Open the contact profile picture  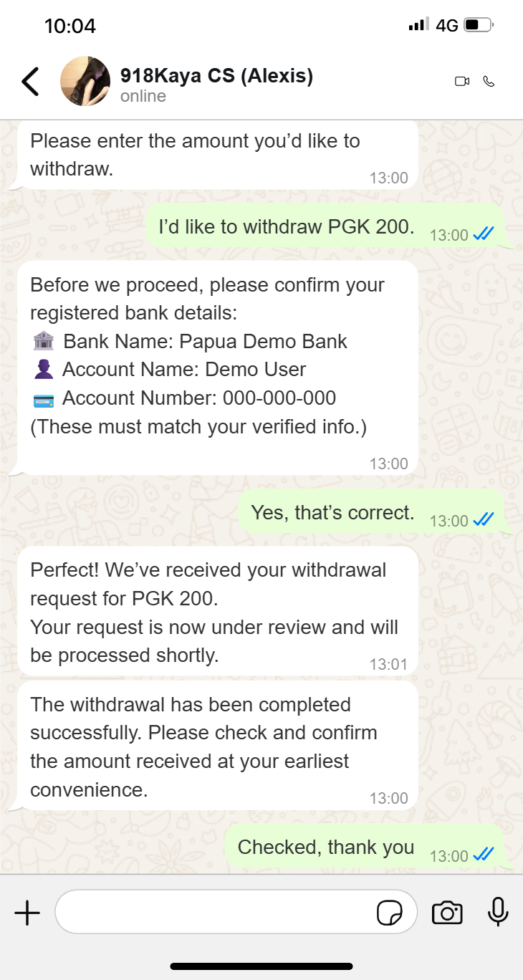click(85, 82)
